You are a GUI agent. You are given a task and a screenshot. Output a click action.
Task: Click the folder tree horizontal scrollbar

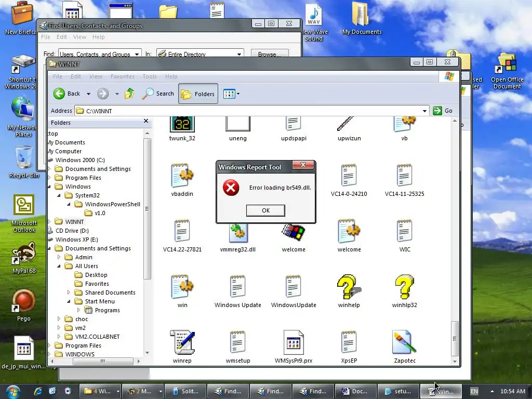click(103, 362)
